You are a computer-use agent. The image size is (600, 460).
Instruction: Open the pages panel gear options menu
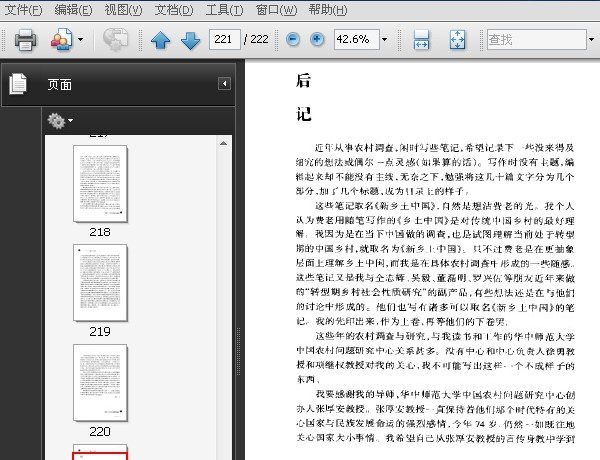point(60,121)
